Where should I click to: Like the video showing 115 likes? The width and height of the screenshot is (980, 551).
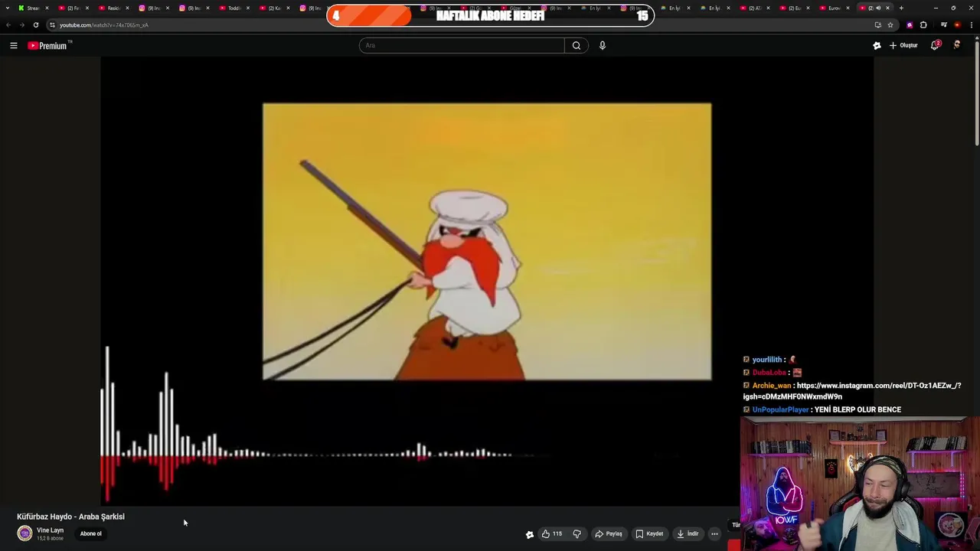tap(552, 533)
